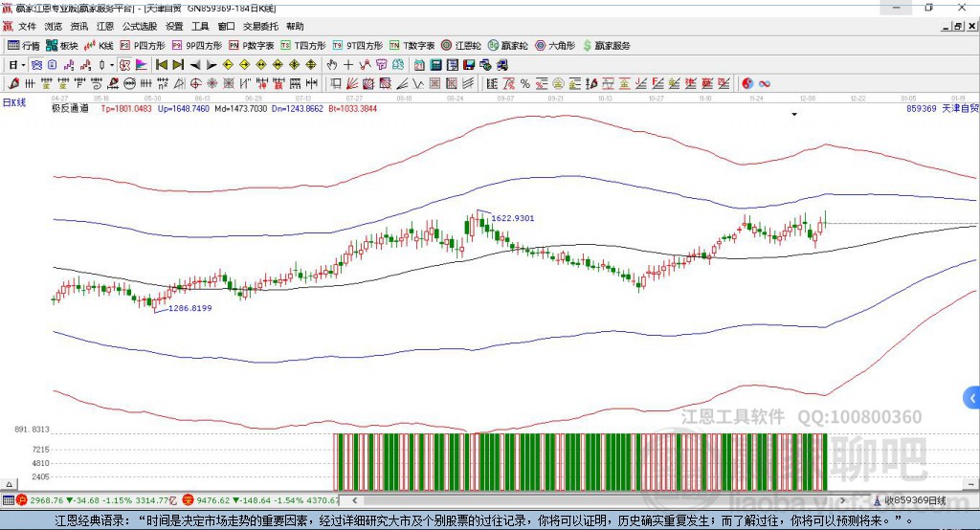Image resolution: width=980 pixels, height=530 pixels.
Task: Click the yin-yang toolbar icon
Action: point(747,83)
